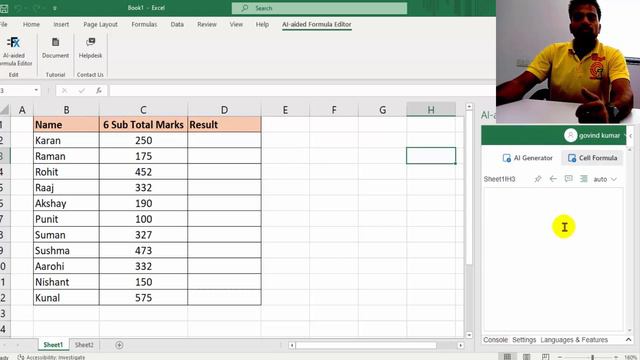Click the zoom out minus button
The width and height of the screenshot is (640, 360).
point(560,357)
